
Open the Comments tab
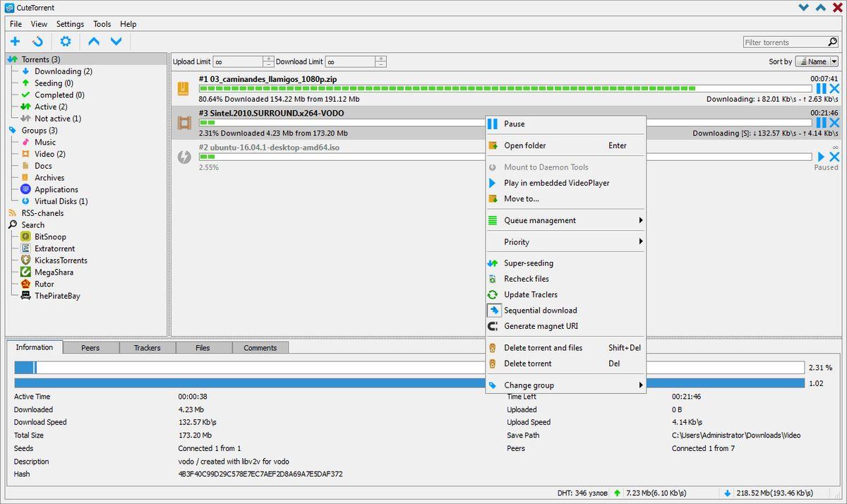point(260,348)
